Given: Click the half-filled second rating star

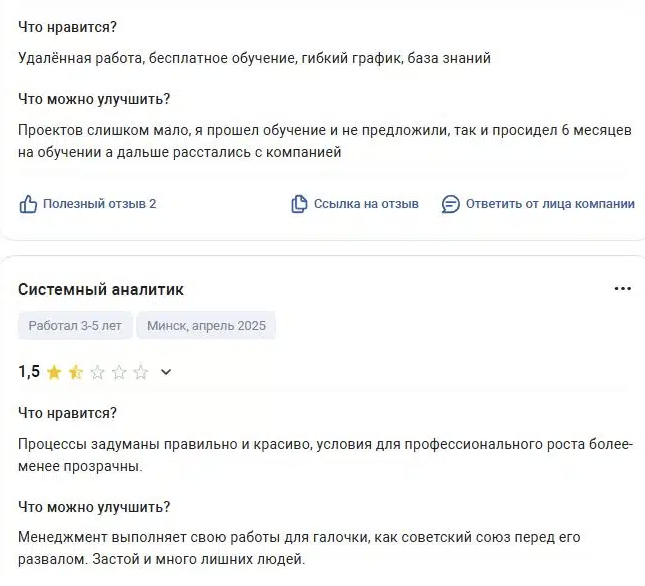Looking at the screenshot, I should tap(76, 372).
